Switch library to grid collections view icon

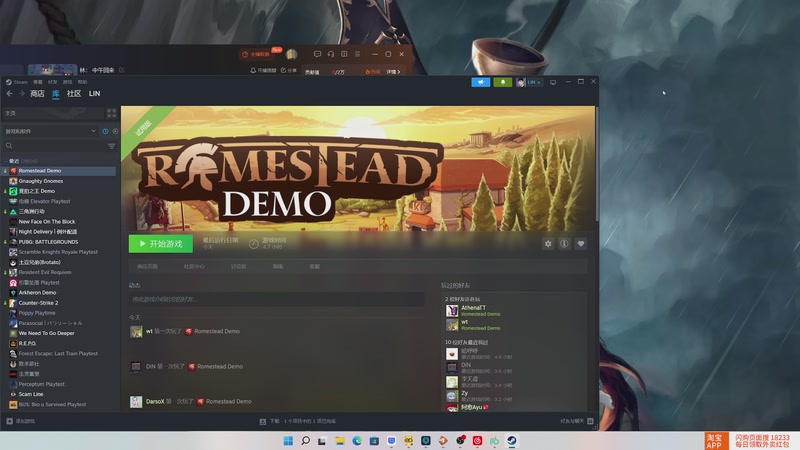tap(111, 113)
